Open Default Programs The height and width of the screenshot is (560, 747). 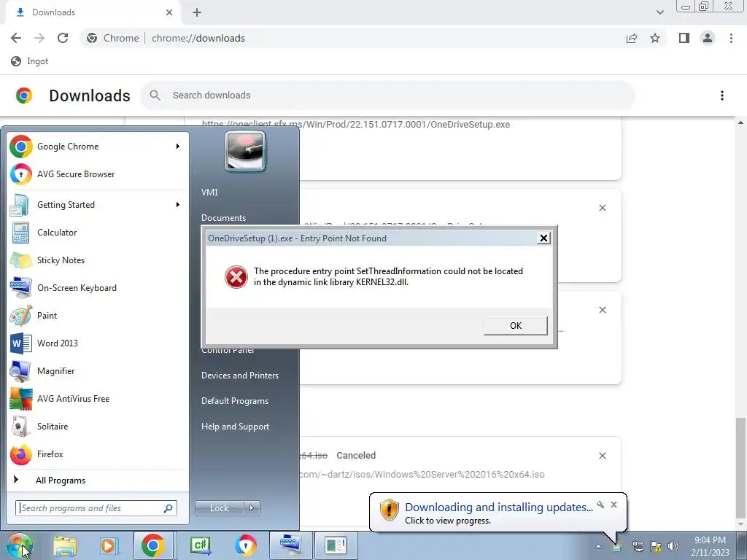[x=235, y=401]
